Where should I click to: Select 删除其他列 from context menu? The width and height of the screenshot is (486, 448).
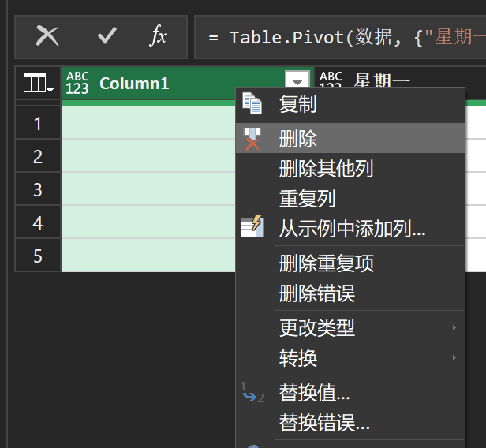click(326, 168)
